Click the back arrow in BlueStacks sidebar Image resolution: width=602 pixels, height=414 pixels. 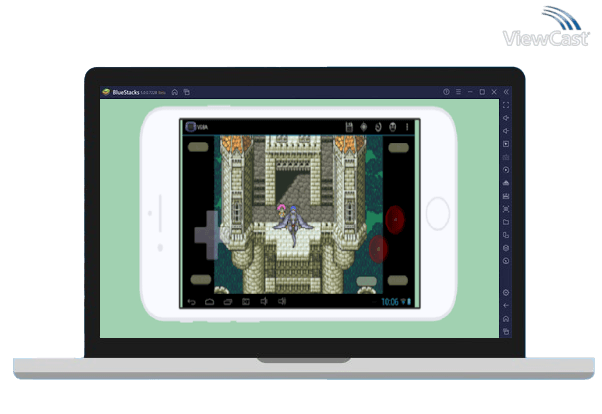pyautogui.click(x=506, y=306)
